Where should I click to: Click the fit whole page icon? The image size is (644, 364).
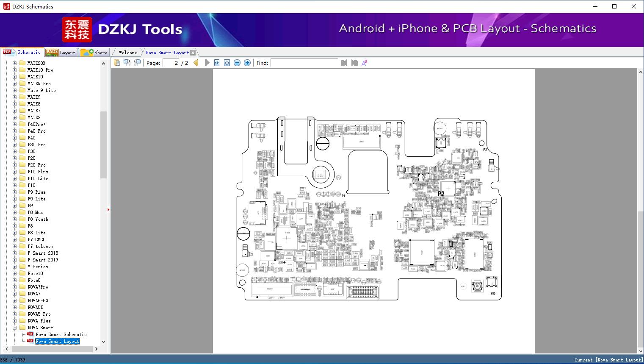[x=227, y=62]
